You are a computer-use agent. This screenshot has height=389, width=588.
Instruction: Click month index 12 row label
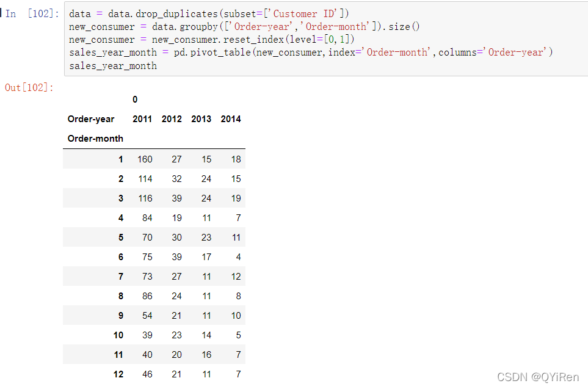tap(118, 374)
